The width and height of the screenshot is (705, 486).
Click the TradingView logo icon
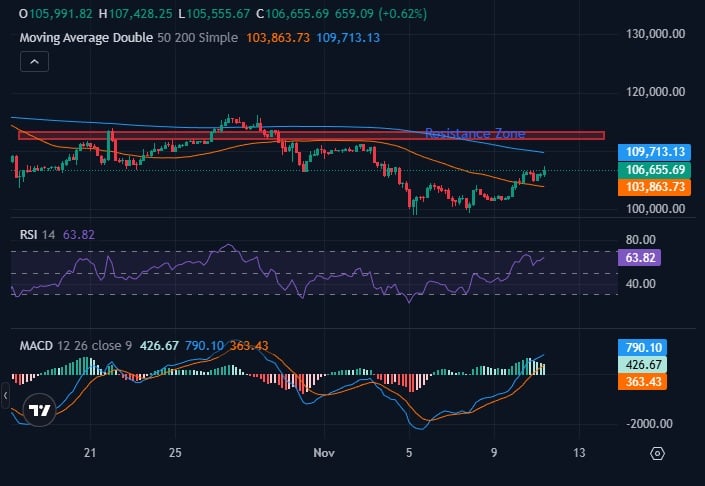click(39, 410)
